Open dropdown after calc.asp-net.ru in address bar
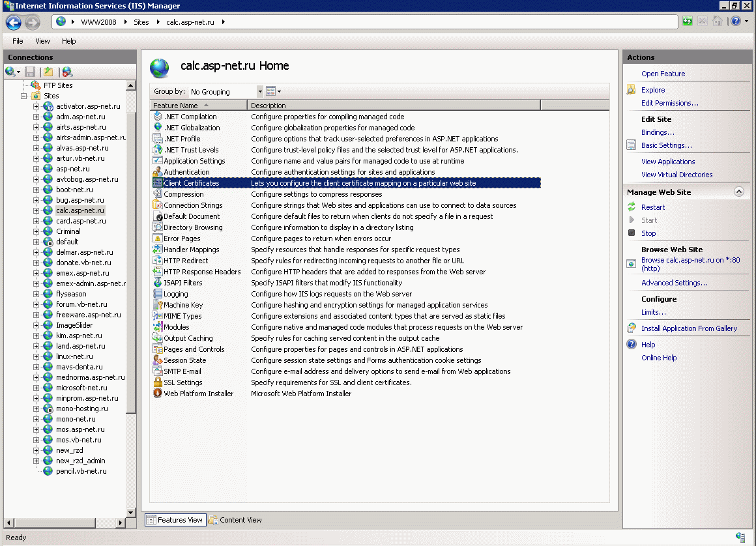Image resolution: width=756 pixels, height=546 pixels. pos(224,22)
